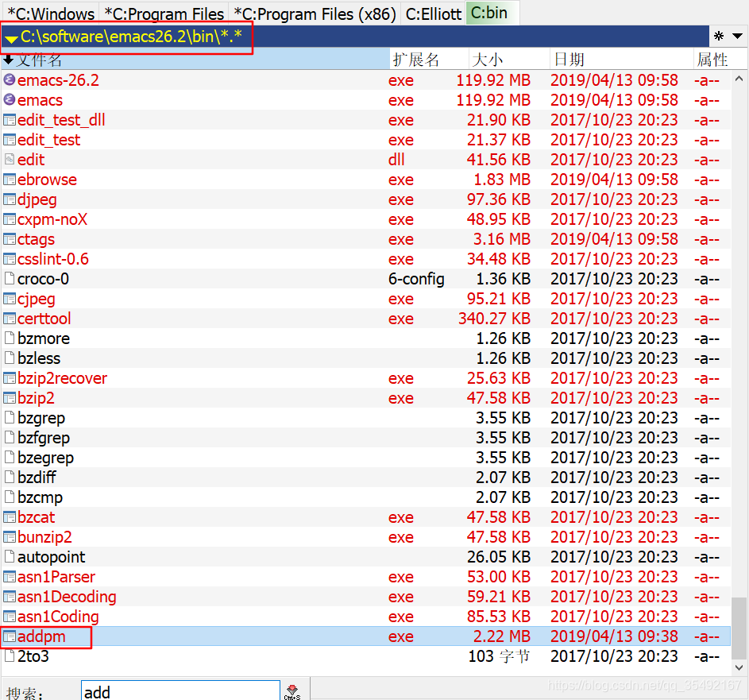
Task: Sort by 扩展名 column header
Action: point(429,60)
